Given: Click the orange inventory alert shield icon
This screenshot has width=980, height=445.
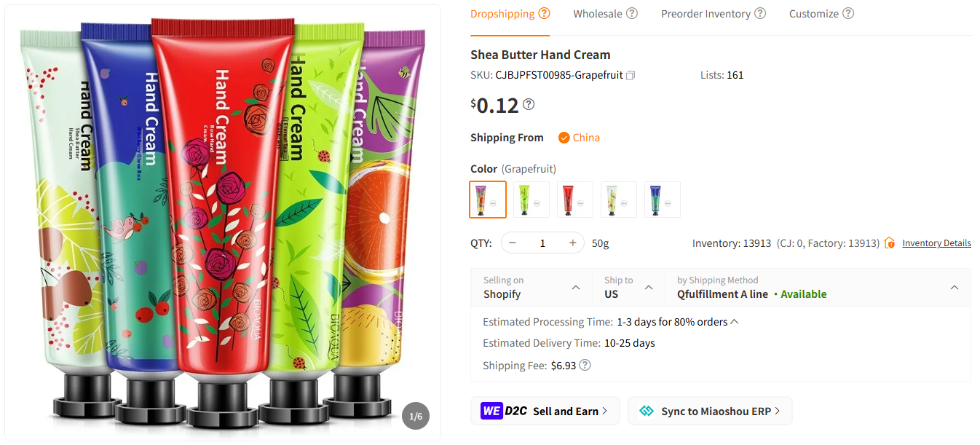Looking at the screenshot, I should [x=889, y=243].
